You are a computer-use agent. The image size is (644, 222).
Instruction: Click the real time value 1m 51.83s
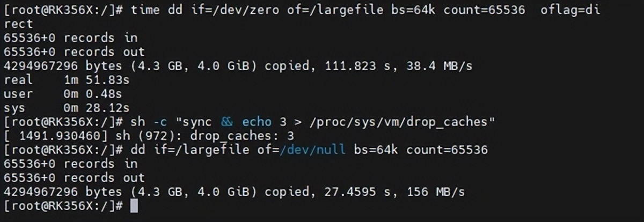pos(97,80)
